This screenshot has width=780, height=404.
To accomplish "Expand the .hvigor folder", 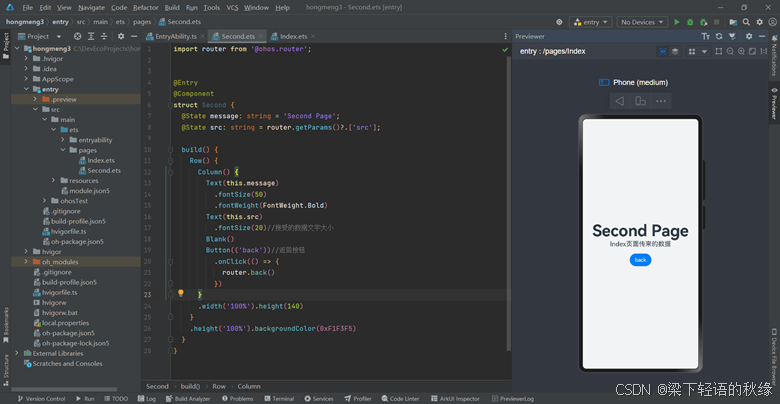I will coord(26,59).
